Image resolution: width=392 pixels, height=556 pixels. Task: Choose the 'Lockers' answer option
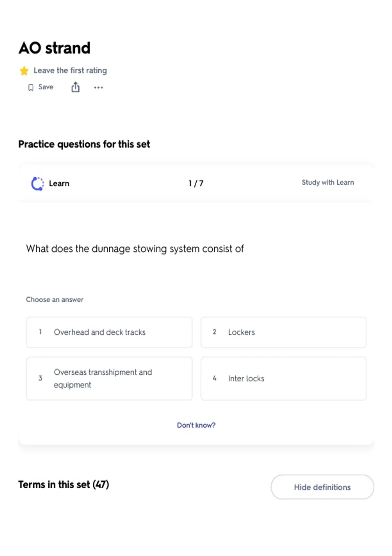(284, 332)
